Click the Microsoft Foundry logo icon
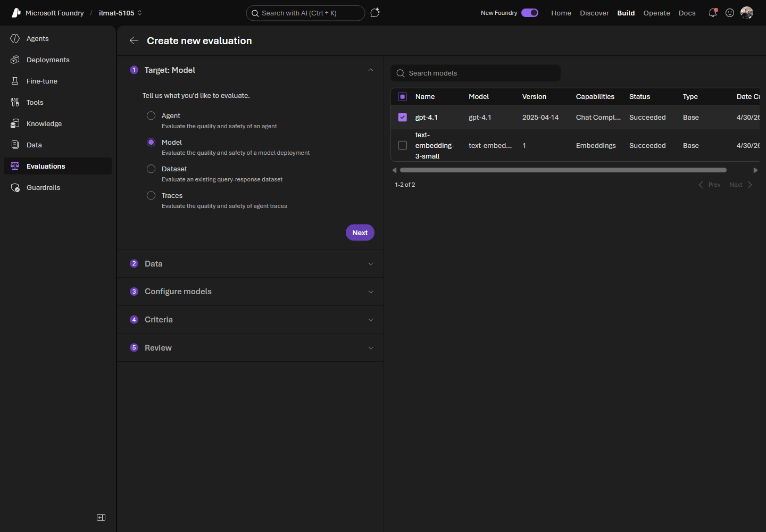 coord(16,13)
